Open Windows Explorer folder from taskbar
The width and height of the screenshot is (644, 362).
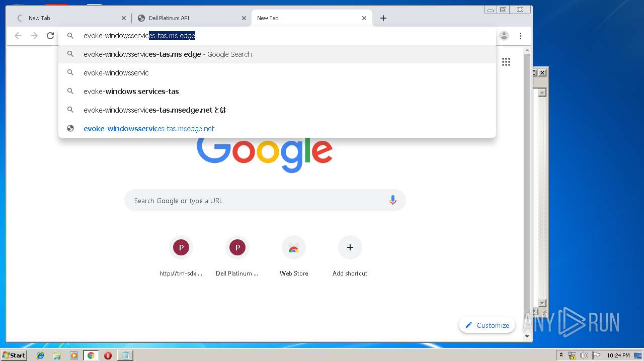57,355
